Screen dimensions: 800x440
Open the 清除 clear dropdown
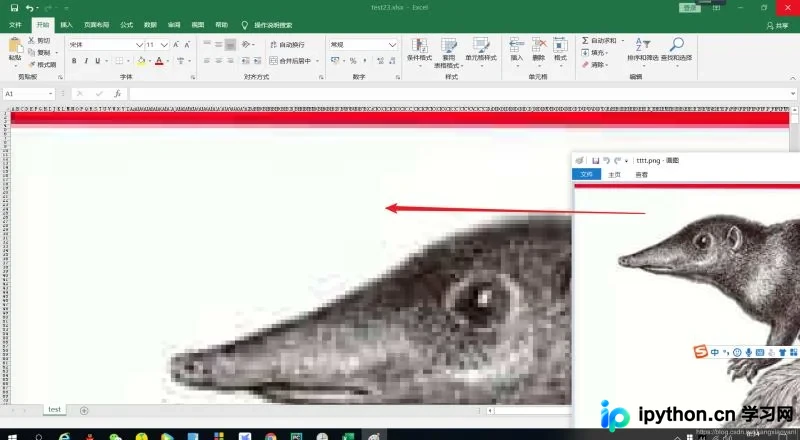point(595,65)
